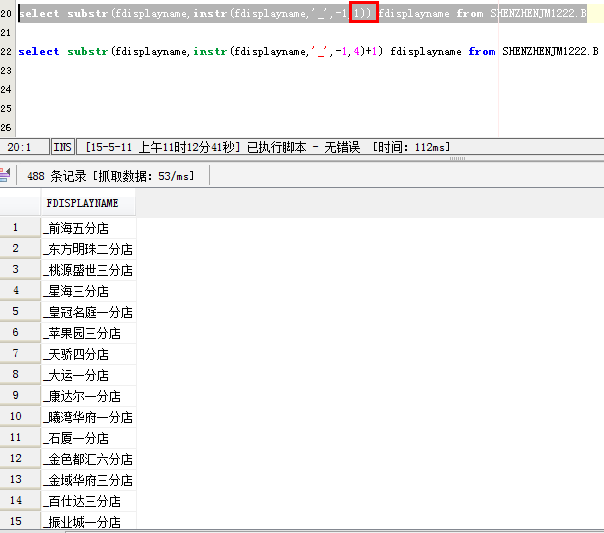Click the 'instr' keyword on line 22

pos(210,52)
